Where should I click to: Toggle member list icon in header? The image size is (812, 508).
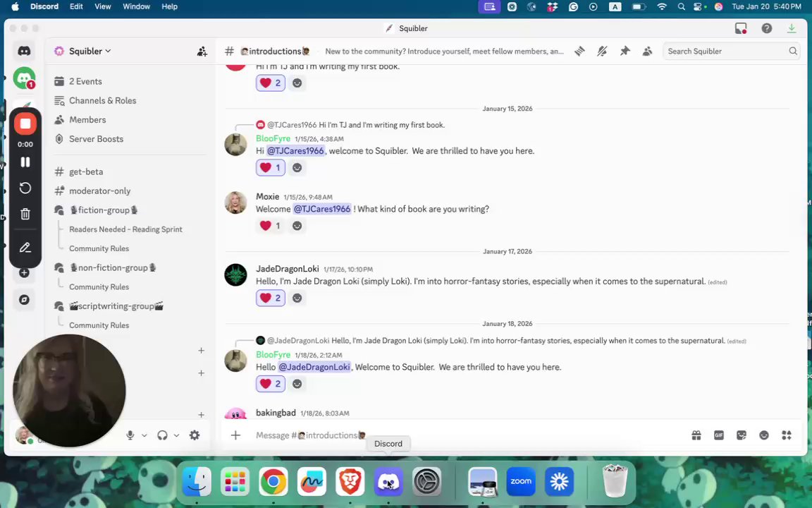coord(647,52)
